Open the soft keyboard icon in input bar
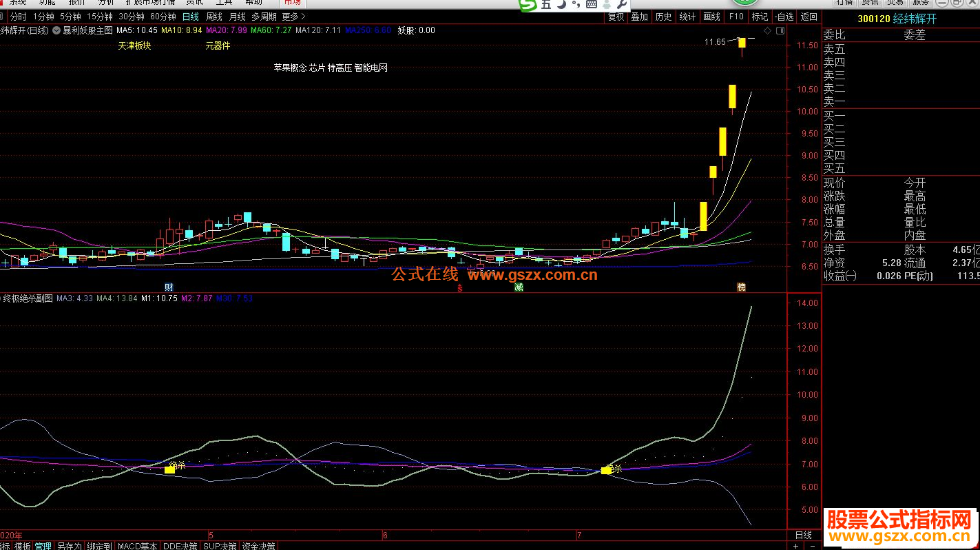This screenshot has height=550, width=980. (591, 4)
